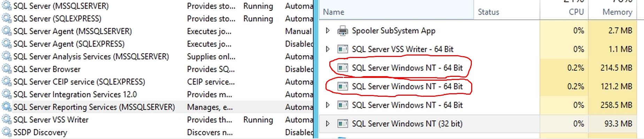This screenshot has width=644, height=139.
Task: Click SQL Server VSS Writer - 64 Bit name
Action: click(402, 49)
